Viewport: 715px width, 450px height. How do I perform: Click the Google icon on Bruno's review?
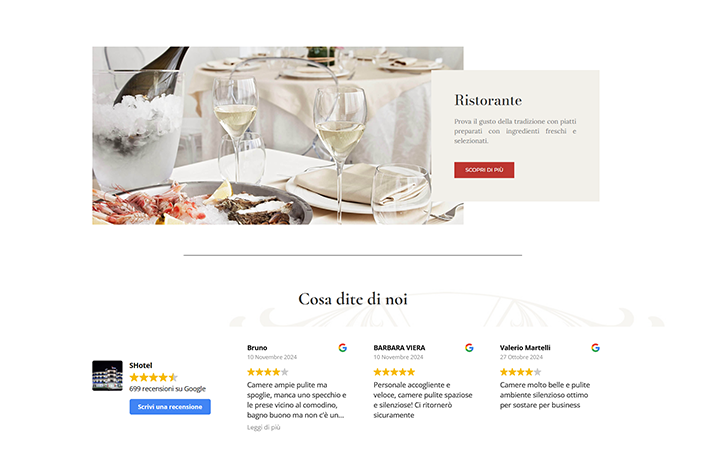342,348
